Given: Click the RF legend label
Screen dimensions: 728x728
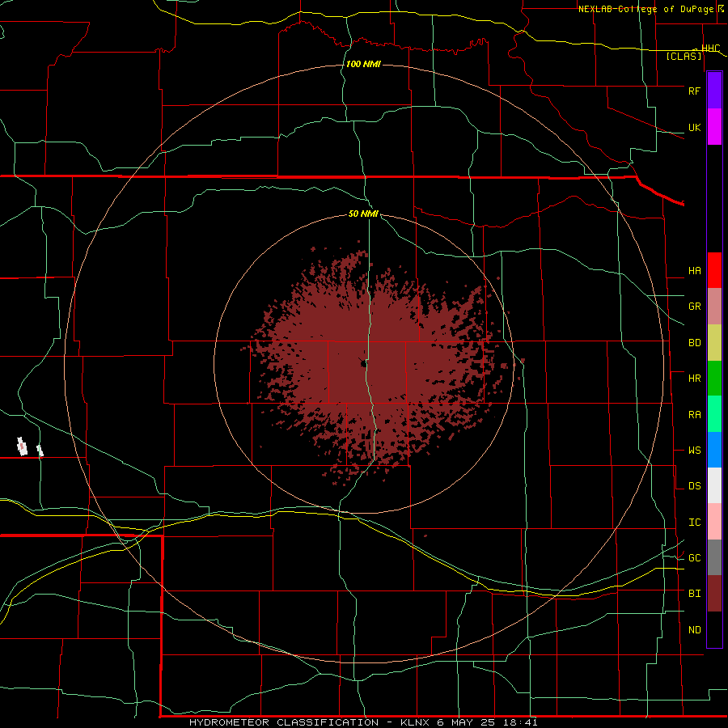Looking at the screenshot, I should [694, 91].
